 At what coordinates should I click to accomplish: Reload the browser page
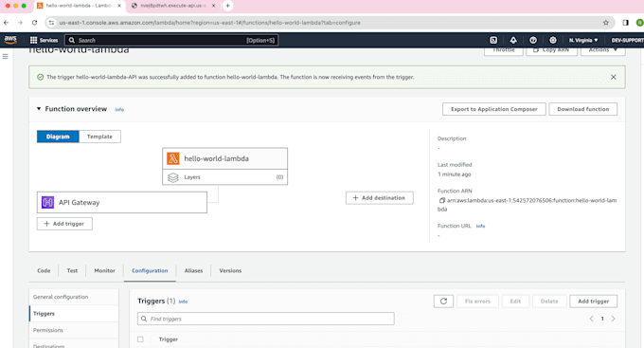34,23
